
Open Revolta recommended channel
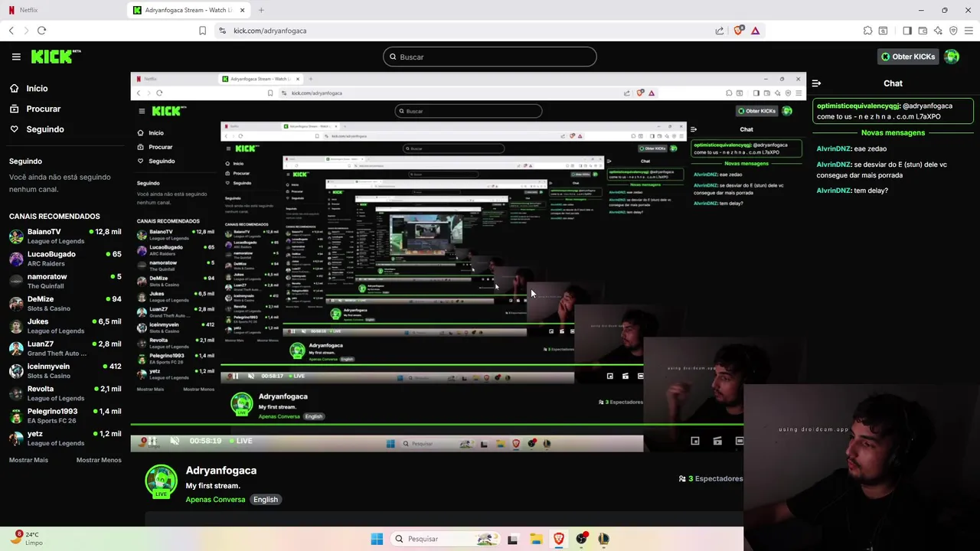[65, 393]
